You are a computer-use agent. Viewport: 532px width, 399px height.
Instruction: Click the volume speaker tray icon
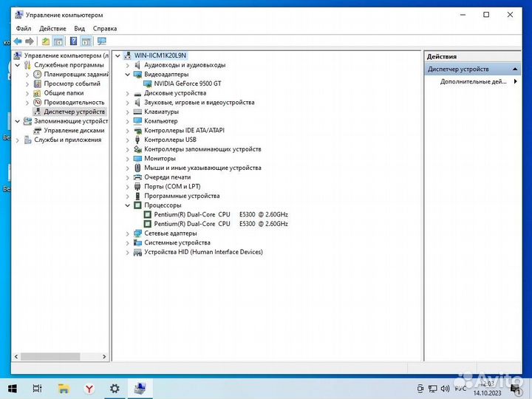tap(445, 389)
